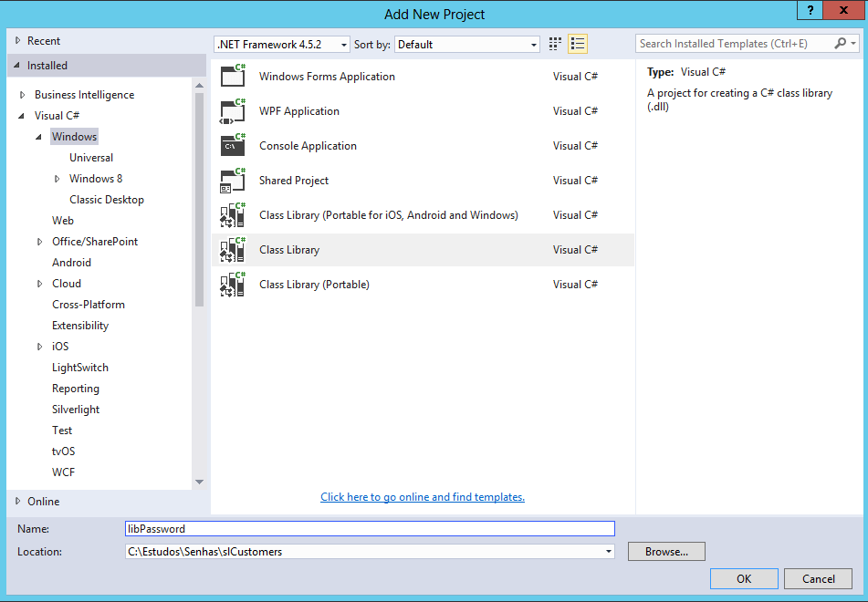The width and height of the screenshot is (868, 602).
Task: Switch to medium icons list view
Action: (x=578, y=44)
